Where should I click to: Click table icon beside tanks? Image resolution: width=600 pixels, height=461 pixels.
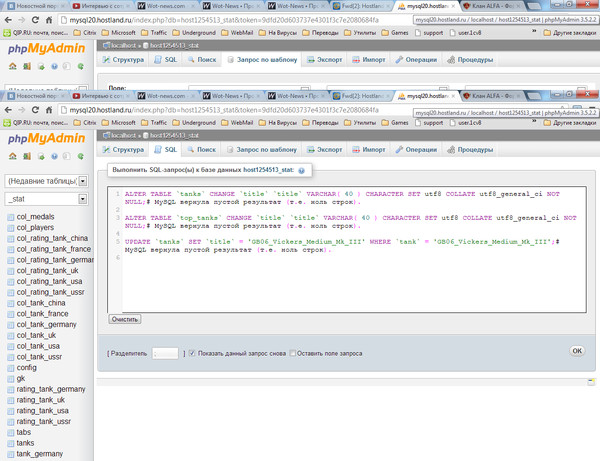tap(11, 443)
